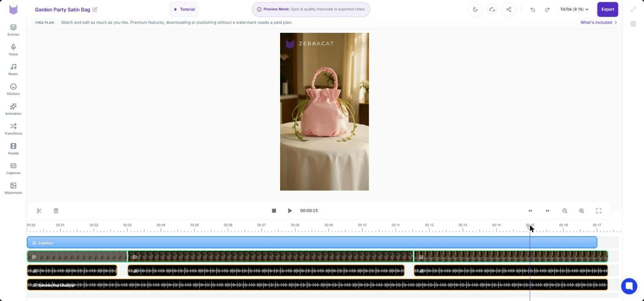
Task: Zoom in the timeline
Action: pyautogui.click(x=581, y=211)
